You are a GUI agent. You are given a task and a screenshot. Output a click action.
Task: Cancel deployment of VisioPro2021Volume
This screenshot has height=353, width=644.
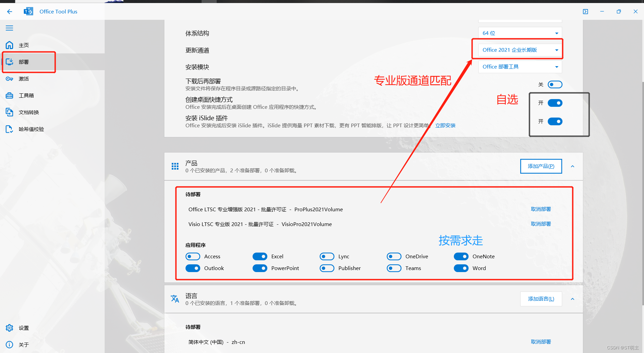tap(541, 224)
